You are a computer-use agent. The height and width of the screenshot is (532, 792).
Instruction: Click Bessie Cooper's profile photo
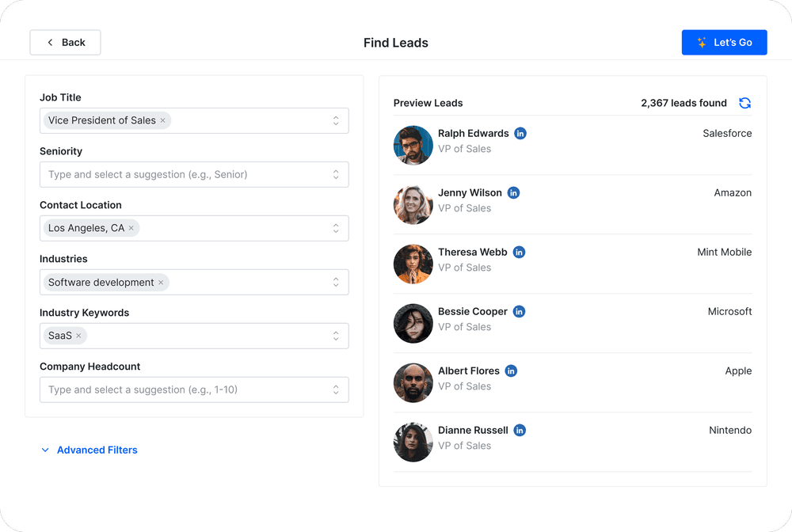pos(413,324)
